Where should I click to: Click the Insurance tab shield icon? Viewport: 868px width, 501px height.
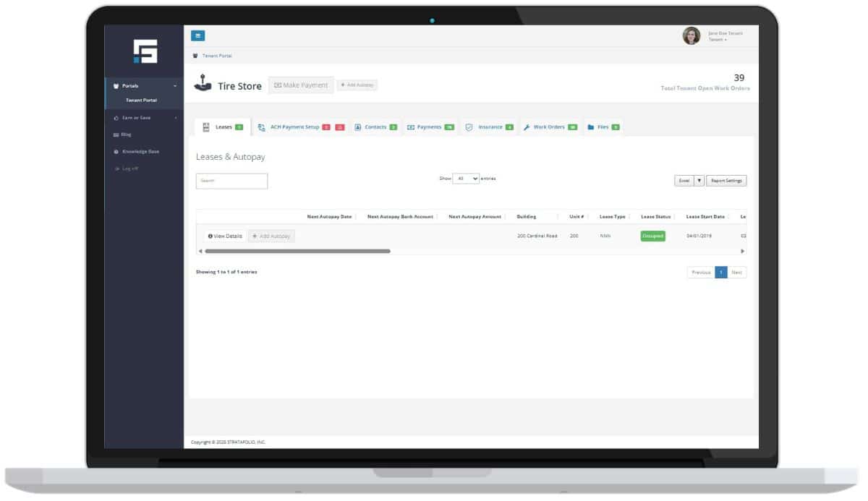pos(469,127)
